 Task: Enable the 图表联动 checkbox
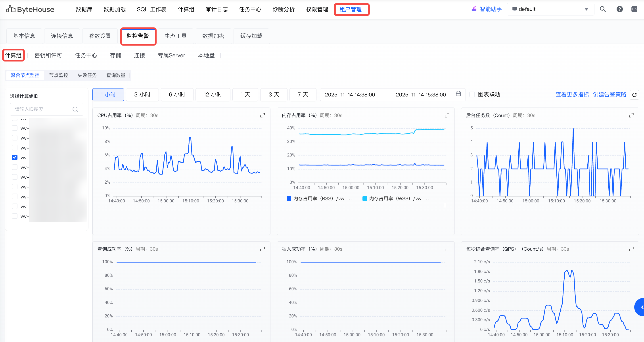click(472, 94)
